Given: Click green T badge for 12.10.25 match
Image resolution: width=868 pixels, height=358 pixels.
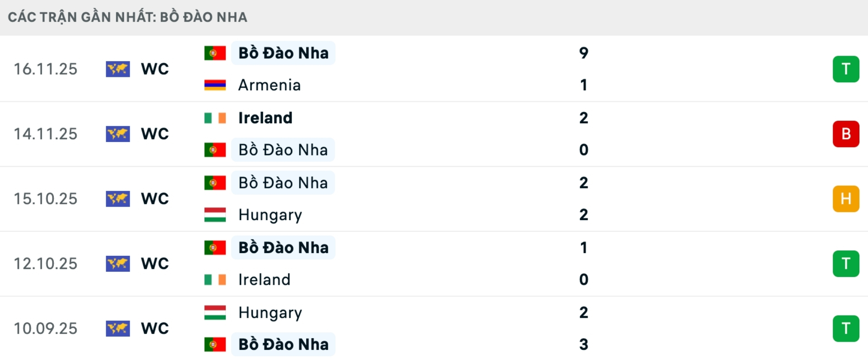Looking at the screenshot, I should (x=845, y=264).
